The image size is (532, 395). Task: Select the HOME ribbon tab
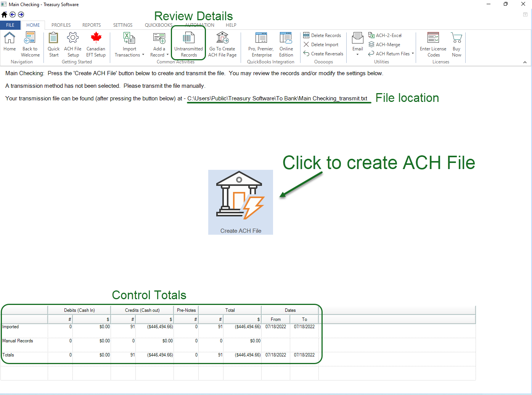[33, 25]
